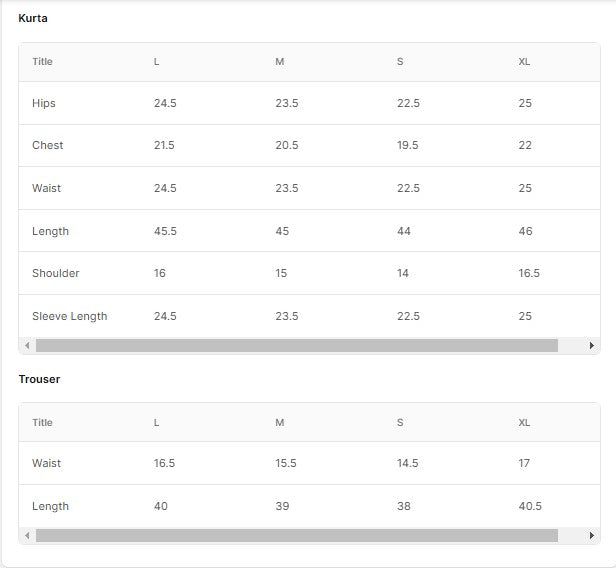Click the Hips row label
This screenshot has width=616, height=568.
pyautogui.click(x=44, y=103)
